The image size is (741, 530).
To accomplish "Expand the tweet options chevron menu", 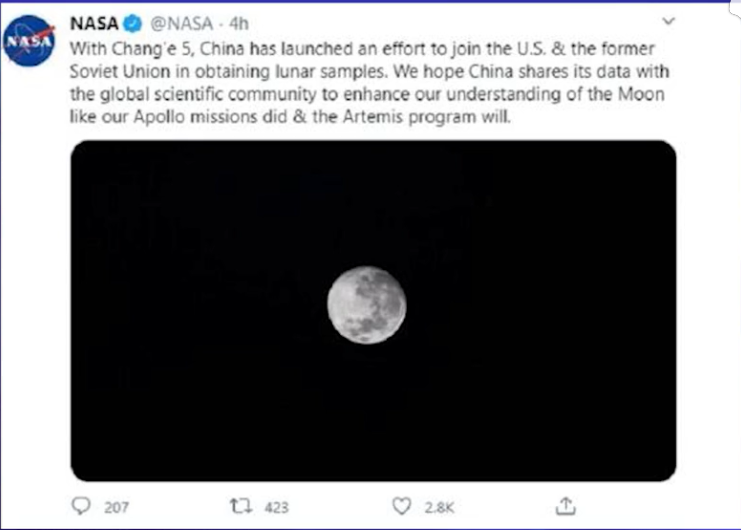I will pos(666,22).
